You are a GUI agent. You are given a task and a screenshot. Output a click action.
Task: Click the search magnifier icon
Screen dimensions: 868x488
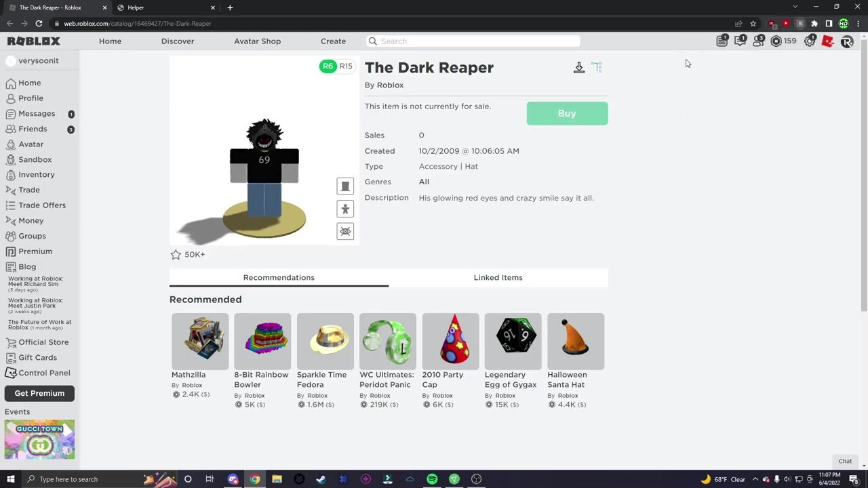pyautogui.click(x=372, y=41)
